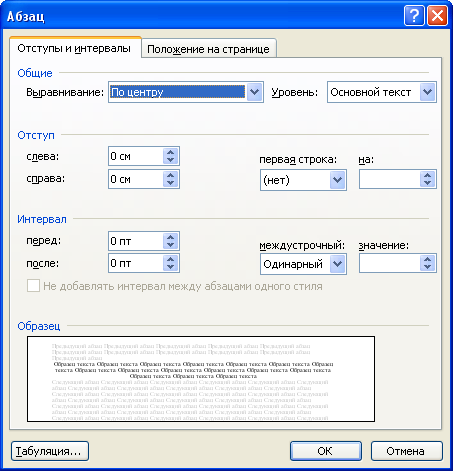Screen dimensions: 453x471
Task: Click the на: value input field
Action: [389, 179]
